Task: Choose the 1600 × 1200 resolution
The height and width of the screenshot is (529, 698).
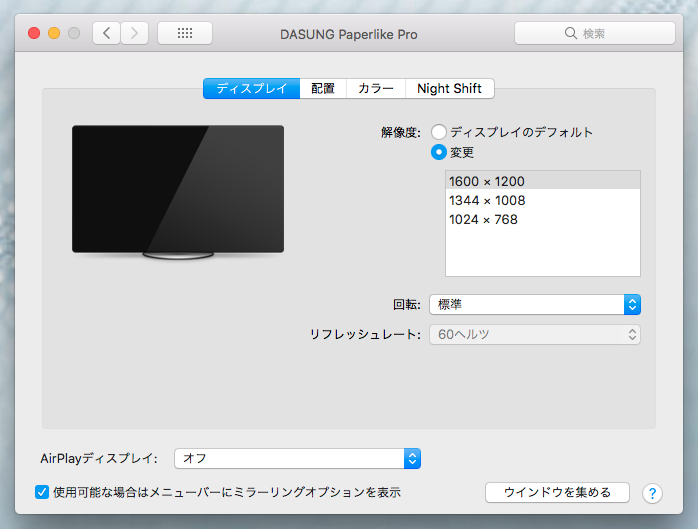Action: 543,181
